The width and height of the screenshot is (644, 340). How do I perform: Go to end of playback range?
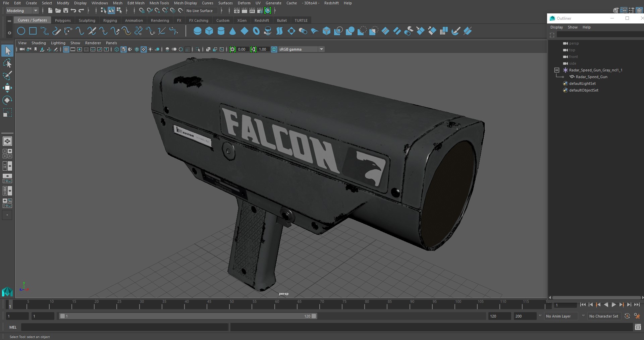pos(637,304)
